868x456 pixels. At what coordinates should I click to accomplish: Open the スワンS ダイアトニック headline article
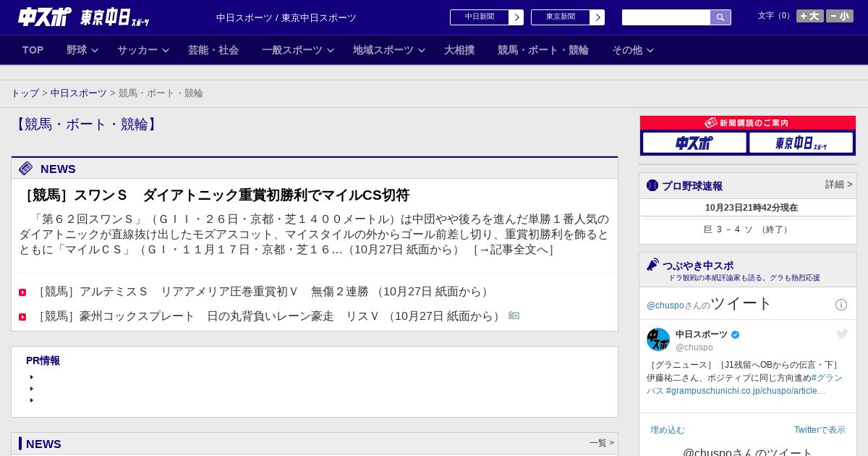[214, 195]
